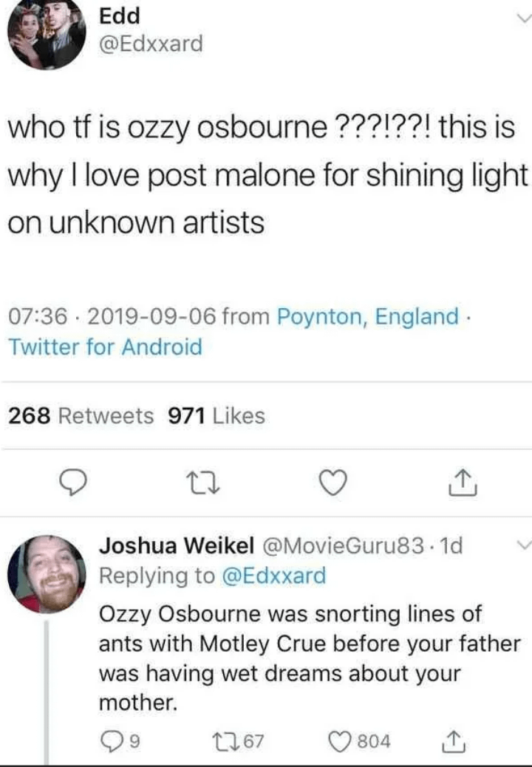Open the Poynton, England location link

coord(367,317)
